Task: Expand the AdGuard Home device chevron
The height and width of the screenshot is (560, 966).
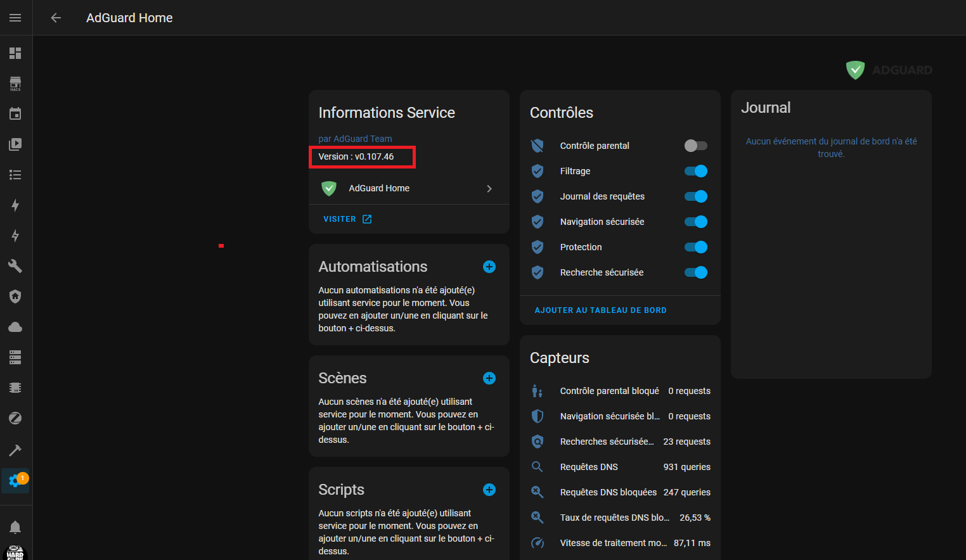Action: (x=489, y=189)
